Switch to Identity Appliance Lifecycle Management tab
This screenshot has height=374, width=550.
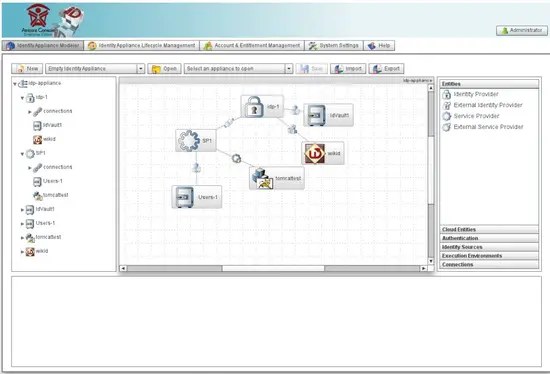click(142, 46)
